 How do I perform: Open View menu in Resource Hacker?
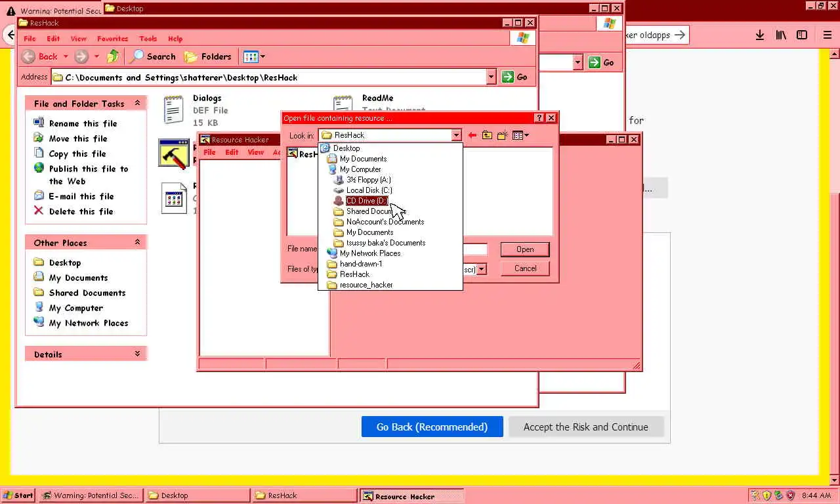(255, 152)
